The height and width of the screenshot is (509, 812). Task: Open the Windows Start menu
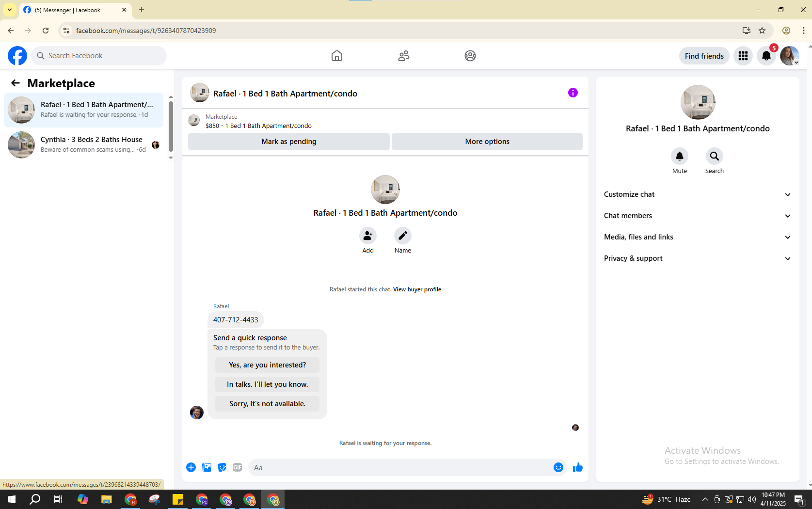12,499
